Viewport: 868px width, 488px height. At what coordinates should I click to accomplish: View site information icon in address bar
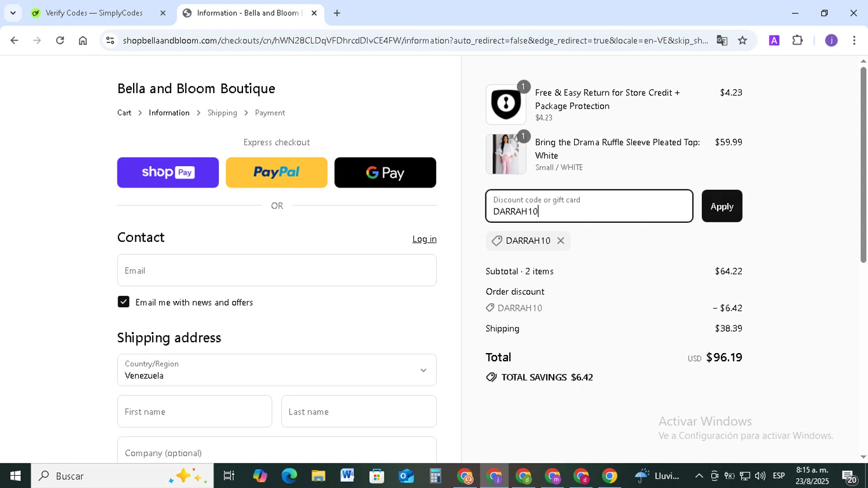[110, 41]
